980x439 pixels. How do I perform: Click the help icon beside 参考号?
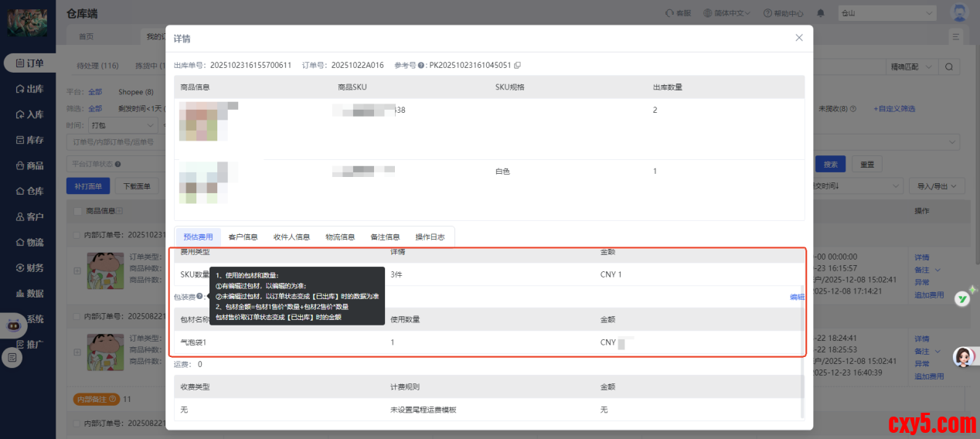pos(421,66)
